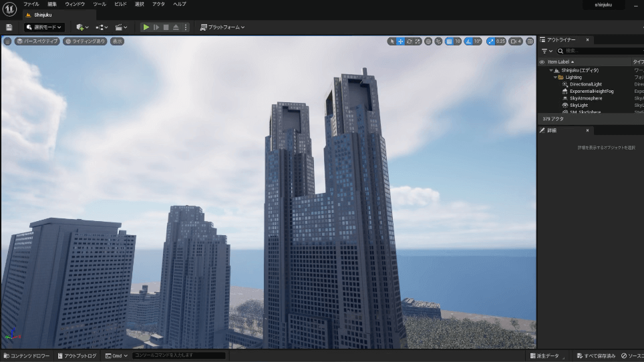Click the Unreal Engine logo icon
The height and width of the screenshot is (362, 644).
9,9
